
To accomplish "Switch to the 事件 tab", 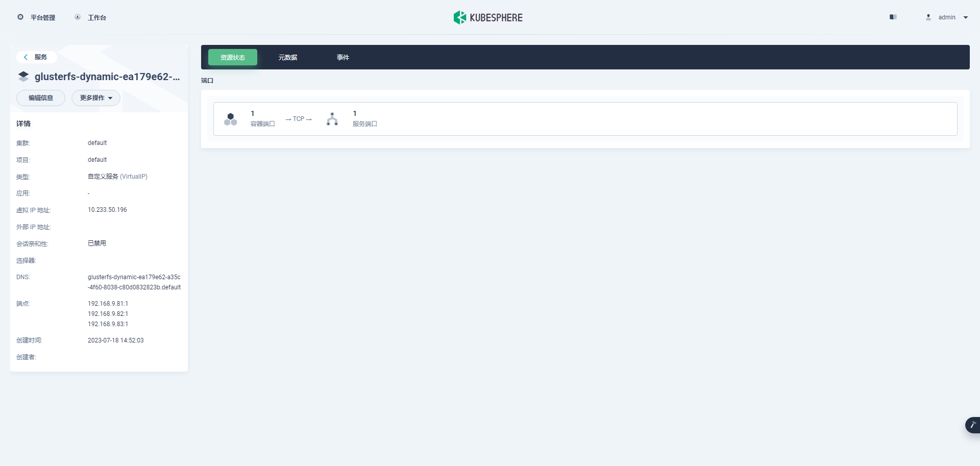I will coord(343,57).
